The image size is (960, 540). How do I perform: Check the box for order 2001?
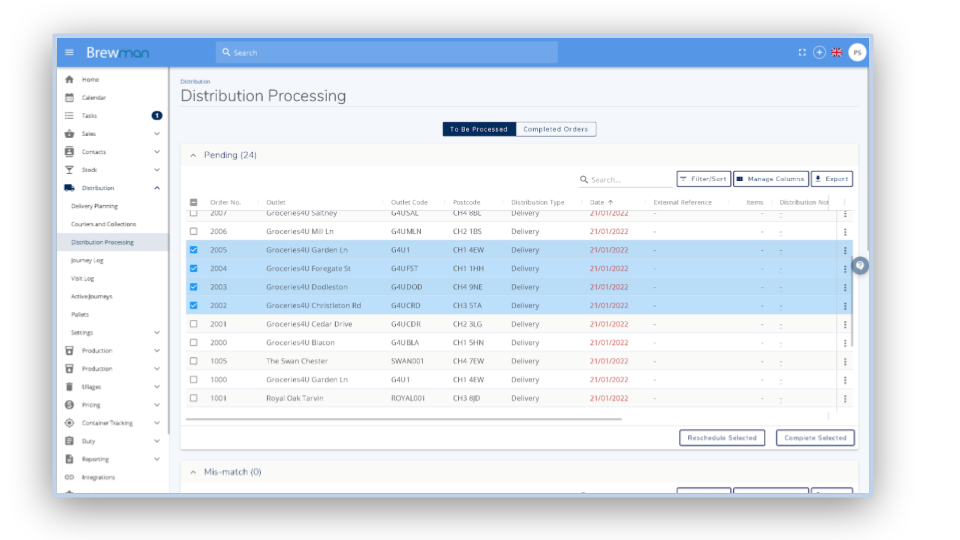click(193, 324)
